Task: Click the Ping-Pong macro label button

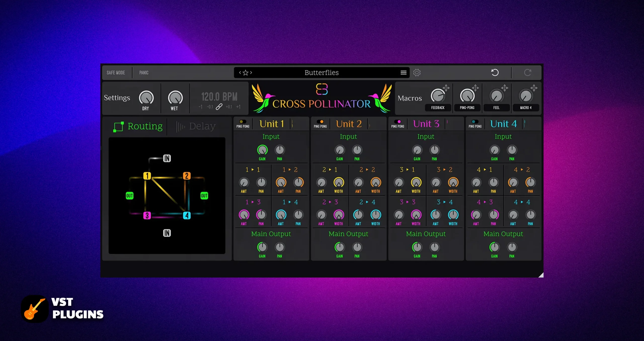Action: click(x=467, y=108)
